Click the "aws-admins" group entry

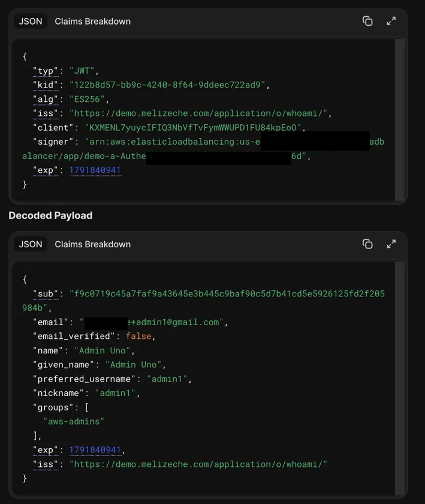(74, 421)
